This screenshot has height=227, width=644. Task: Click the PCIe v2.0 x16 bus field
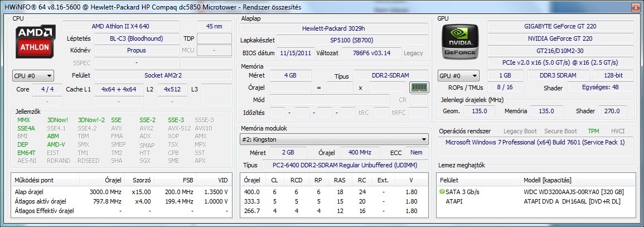pos(560,63)
